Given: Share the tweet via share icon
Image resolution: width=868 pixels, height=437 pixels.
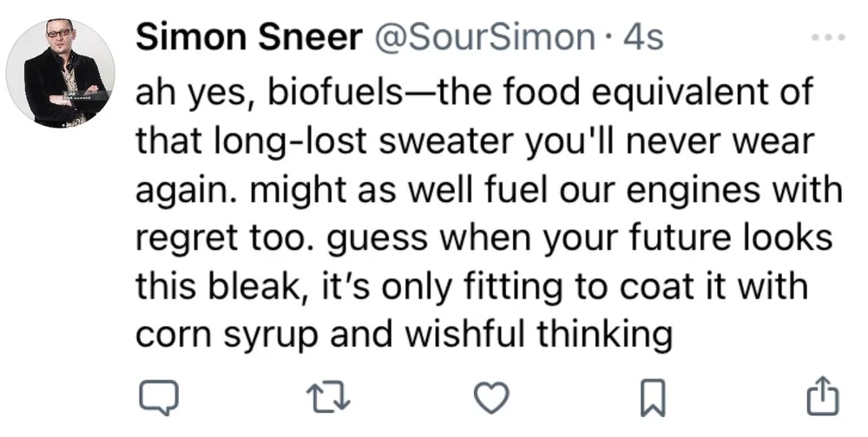Looking at the screenshot, I should [x=823, y=397].
